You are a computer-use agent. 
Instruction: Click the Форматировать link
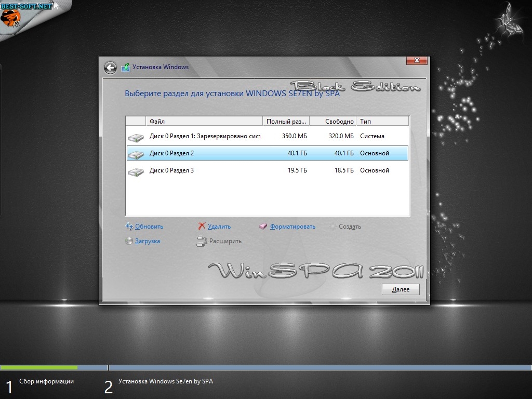coord(292,227)
